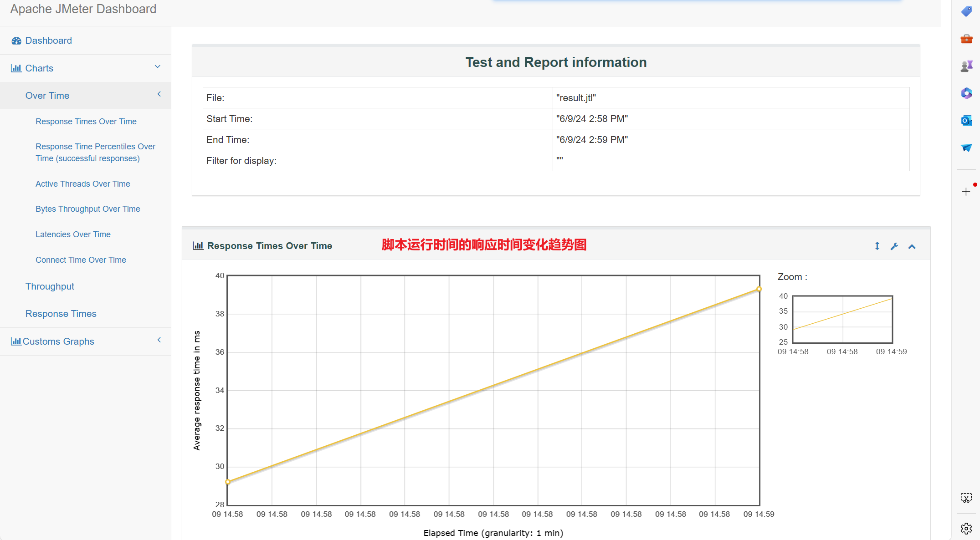Click the last data point on the chart line
The image size is (980, 540).
point(759,289)
